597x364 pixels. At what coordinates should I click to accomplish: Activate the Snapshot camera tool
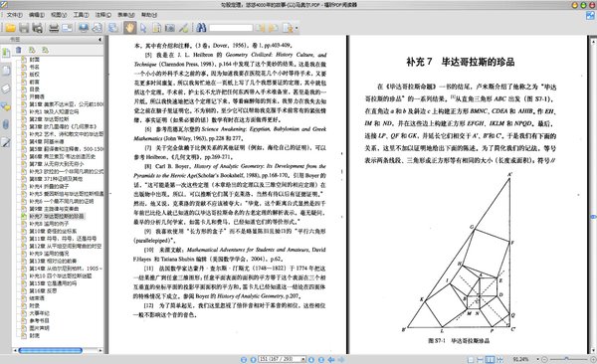[170, 28]
